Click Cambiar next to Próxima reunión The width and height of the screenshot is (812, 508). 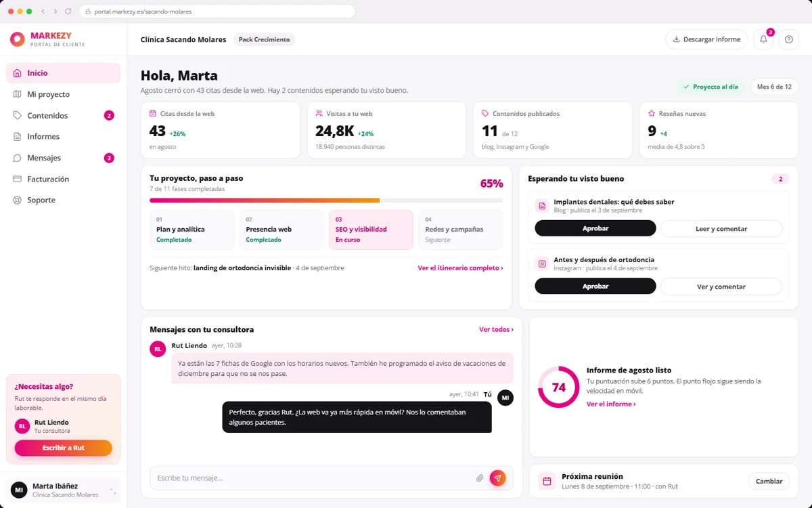[769, 482]
